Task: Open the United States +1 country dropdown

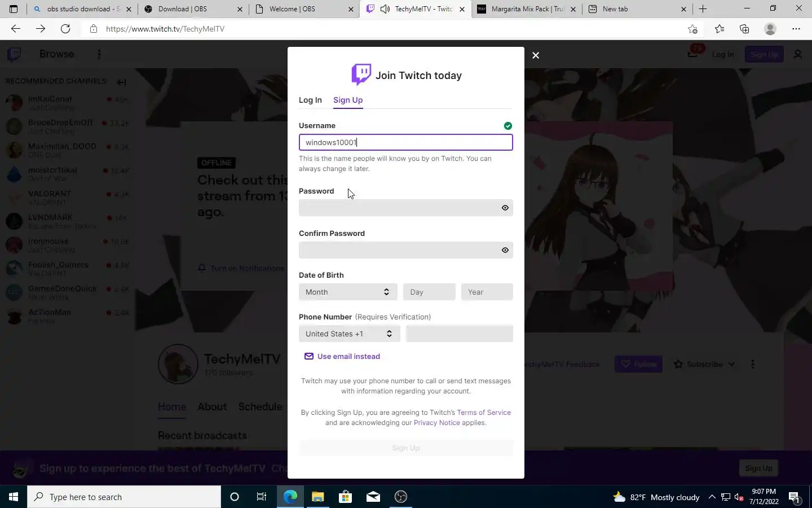Action: point(350,334)
